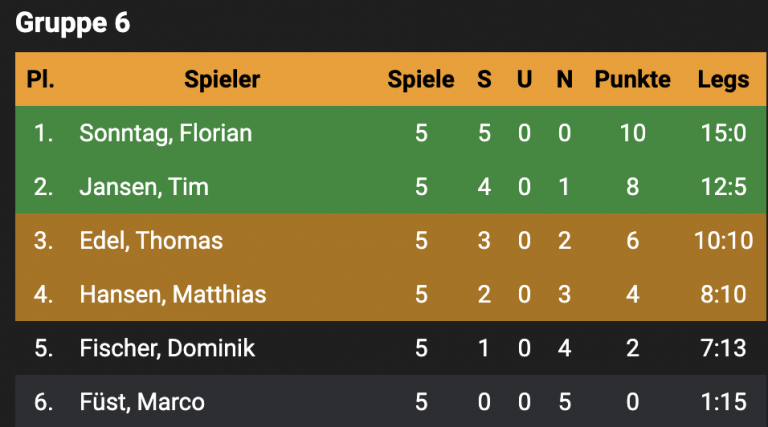Click the Pl. column header
This screenshot has height=427, width=768.
[x=40, y=80]
